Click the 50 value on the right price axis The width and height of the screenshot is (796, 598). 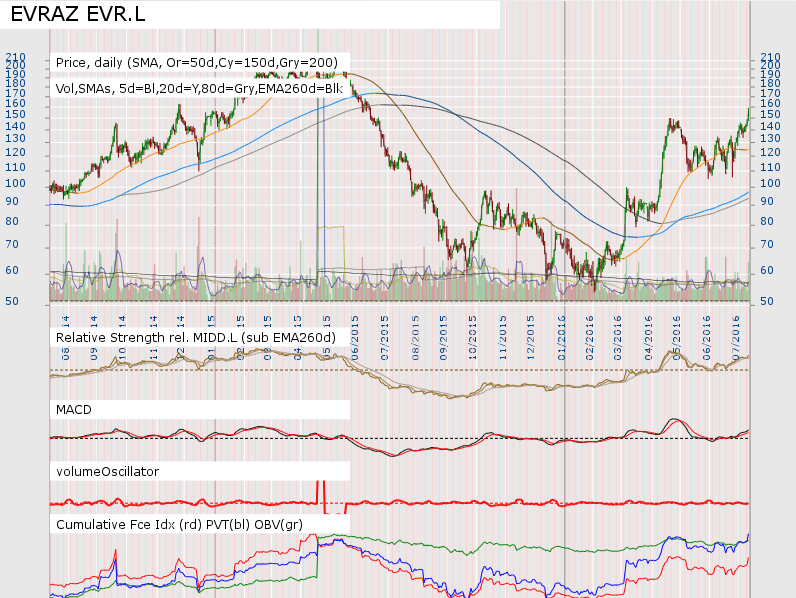767,302
